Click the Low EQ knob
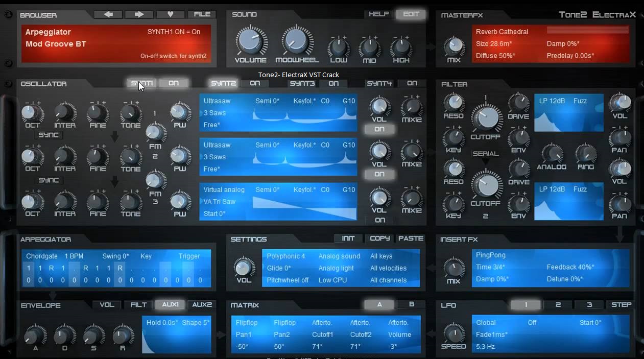 pyautogui.click(x=338, y=47)
